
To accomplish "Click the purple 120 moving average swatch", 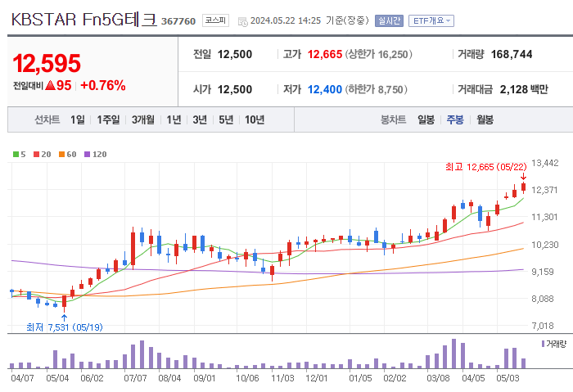I will click(87, 154).
